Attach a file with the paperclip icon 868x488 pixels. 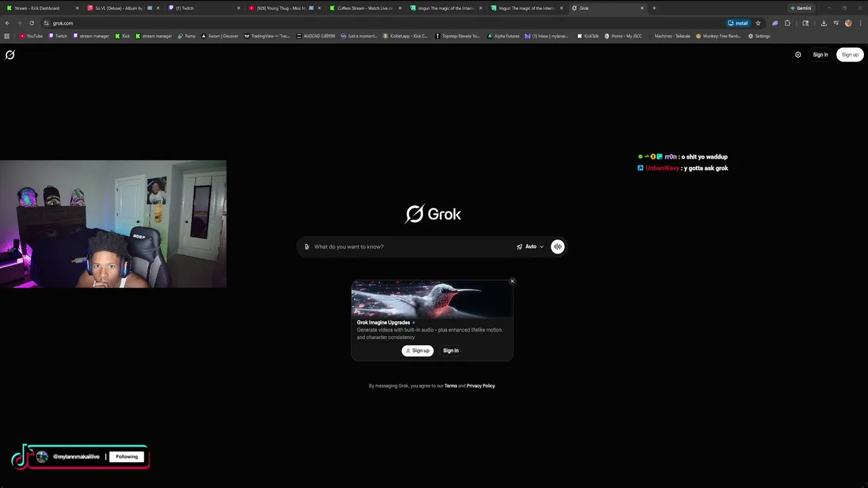[307, 247]
